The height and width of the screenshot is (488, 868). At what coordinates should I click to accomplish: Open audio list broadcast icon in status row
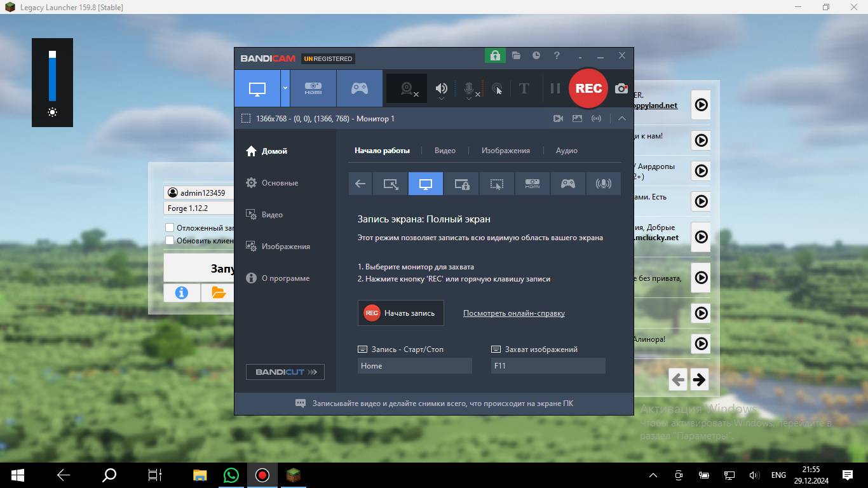(596, 118)
